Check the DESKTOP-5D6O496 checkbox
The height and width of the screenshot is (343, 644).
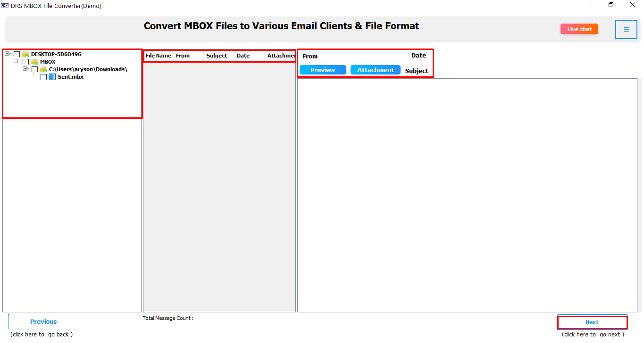click(x=17, y=55)
